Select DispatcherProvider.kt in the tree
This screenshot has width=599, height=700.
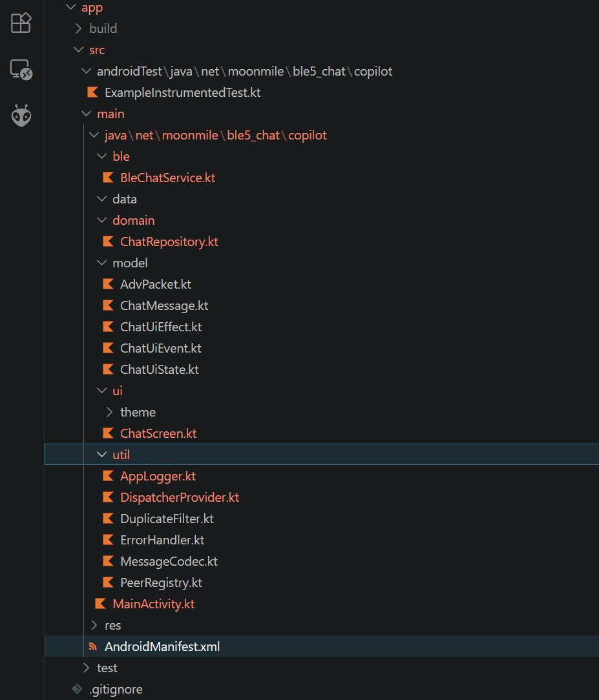tap(179, 497)
